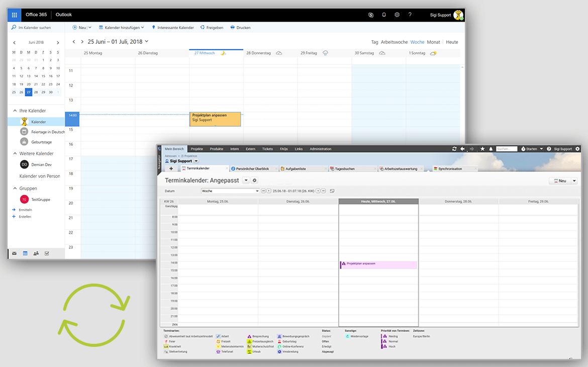
Task: Open the Administration menu in Projektron
Action: pos(321,149)
